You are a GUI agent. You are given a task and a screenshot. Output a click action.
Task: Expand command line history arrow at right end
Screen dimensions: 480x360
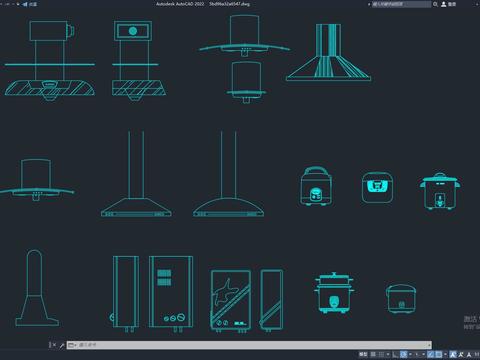pos(429,345)
